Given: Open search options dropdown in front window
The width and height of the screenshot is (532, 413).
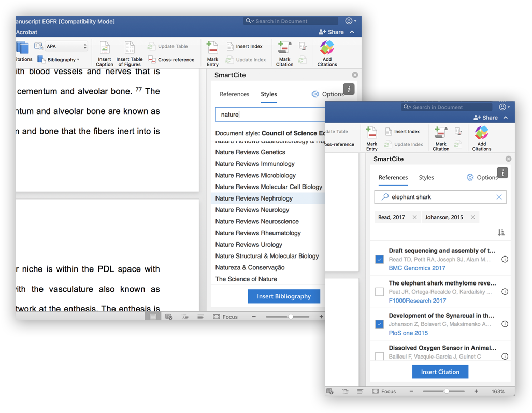Looking at the screenshot, I should pos(407,107).
